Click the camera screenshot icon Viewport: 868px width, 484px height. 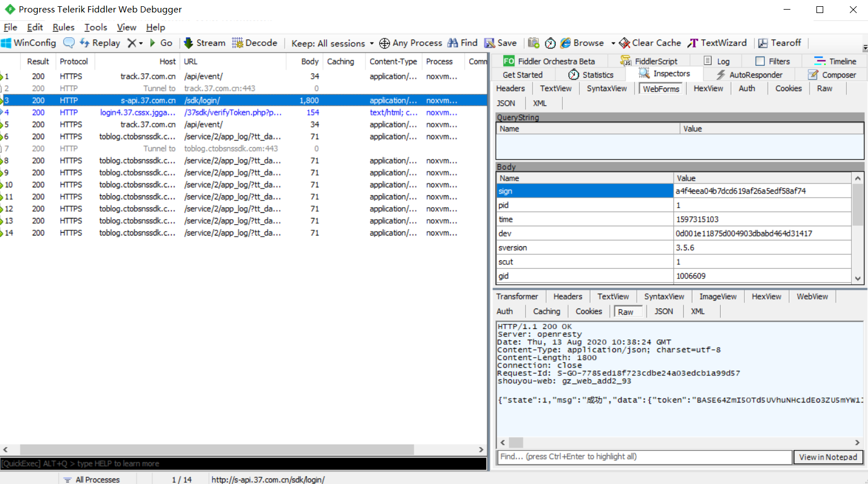point(533,43)
